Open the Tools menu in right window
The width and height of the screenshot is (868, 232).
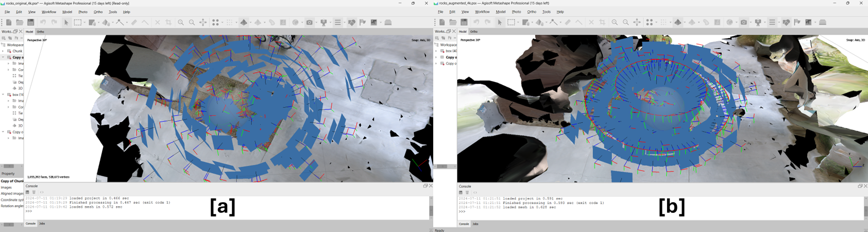546,12
